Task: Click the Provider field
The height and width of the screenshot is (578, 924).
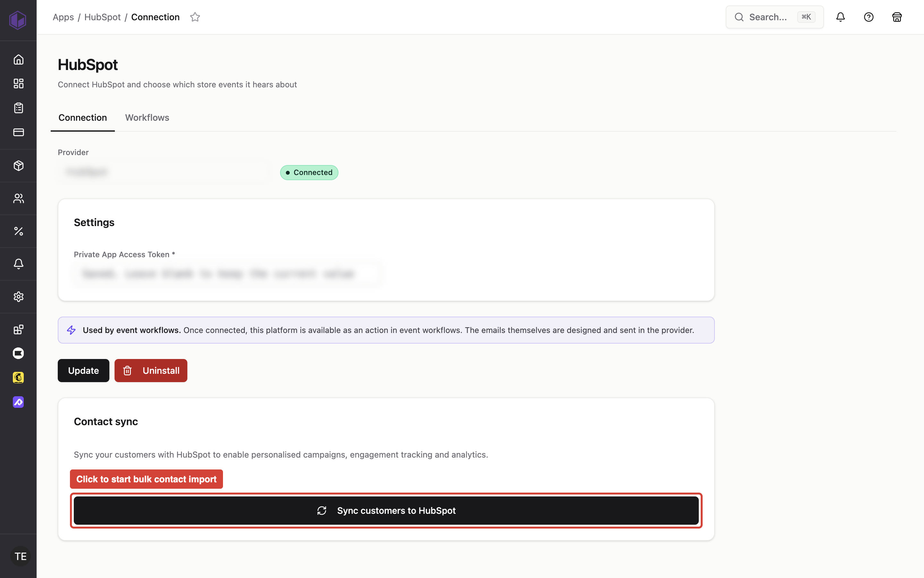Action: pos(165,172)
